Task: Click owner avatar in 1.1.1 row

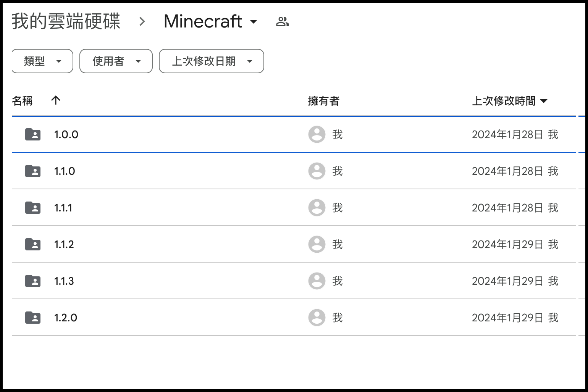Action: [317, 208]
